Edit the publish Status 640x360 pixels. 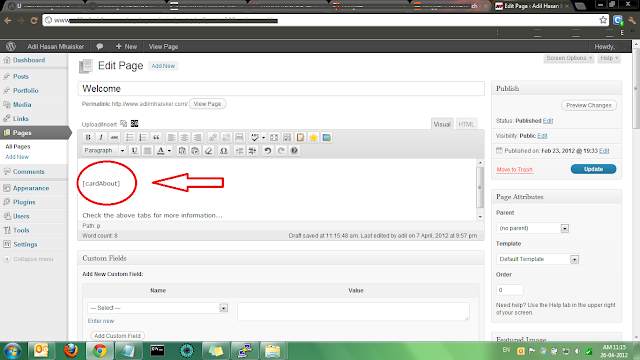click(548, 121)
